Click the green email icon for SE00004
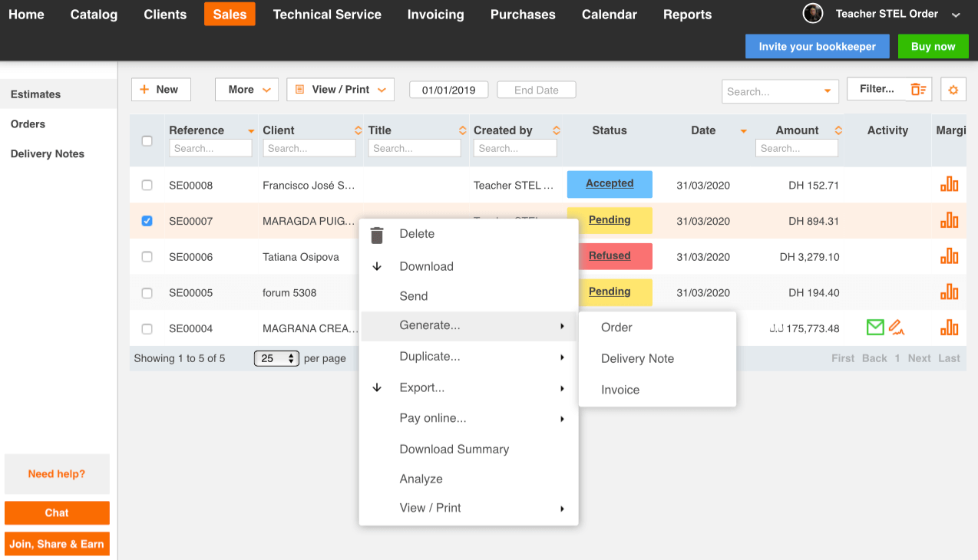The image size is (978, 560). coord(875,328)
